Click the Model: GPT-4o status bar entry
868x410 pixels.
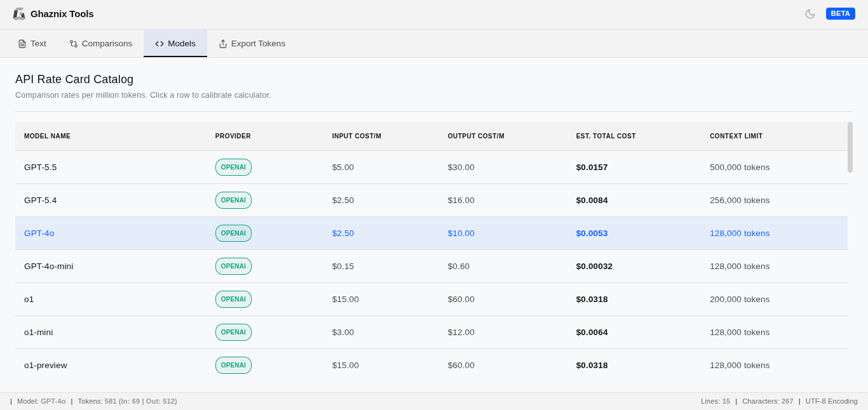[x=41, y=401]
